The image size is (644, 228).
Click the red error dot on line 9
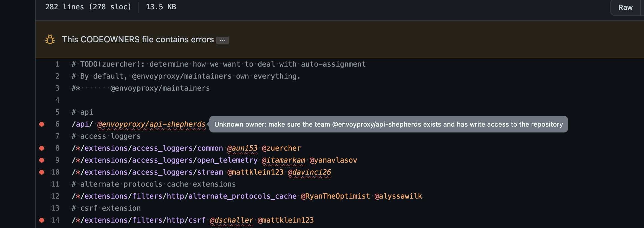pos(42,160)
